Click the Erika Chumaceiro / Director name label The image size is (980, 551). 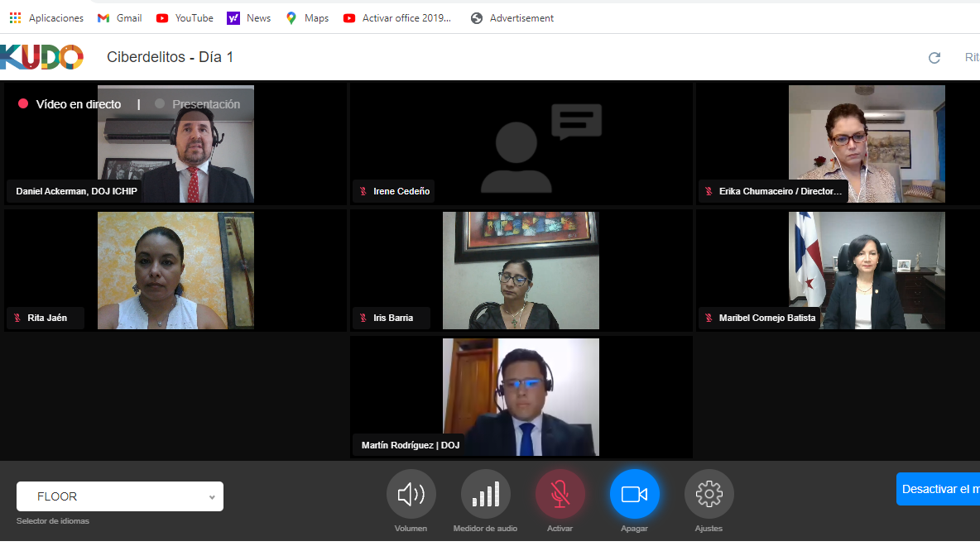(x=781, y=191)
